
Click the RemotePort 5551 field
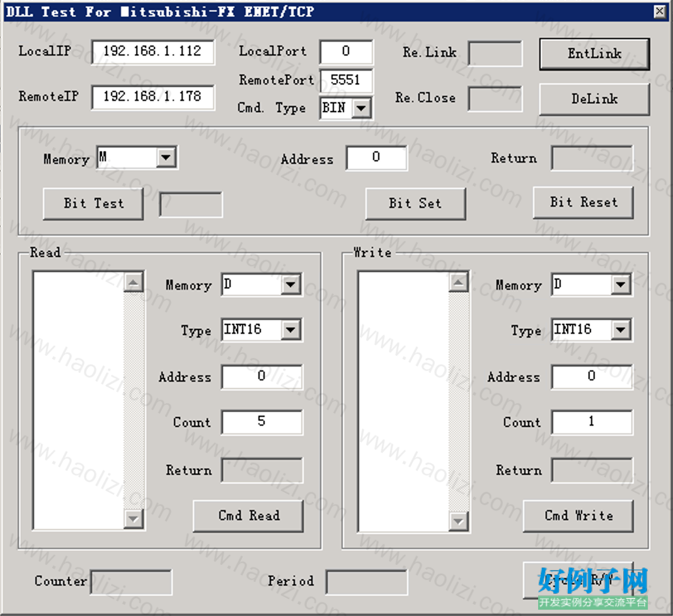click(x=346, y=80)
